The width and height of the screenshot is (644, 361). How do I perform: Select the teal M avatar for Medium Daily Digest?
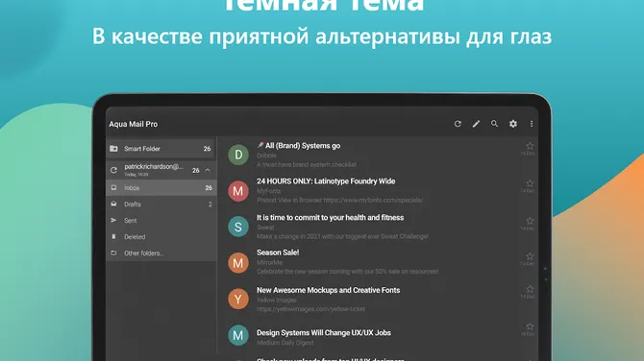tap(238, 335)
